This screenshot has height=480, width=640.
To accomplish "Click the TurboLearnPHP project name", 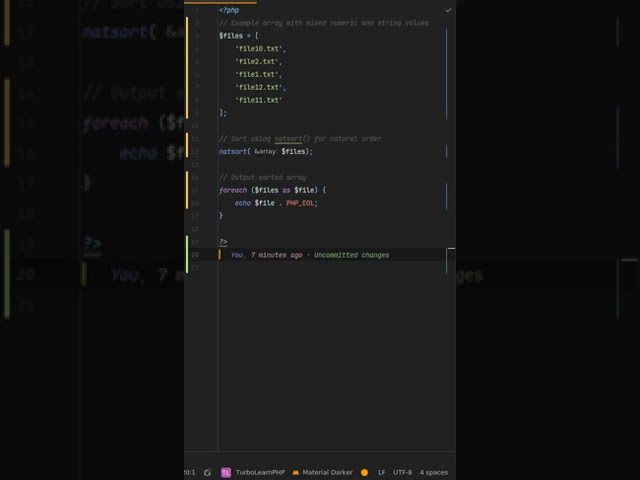I will click(x=260, y=472).
